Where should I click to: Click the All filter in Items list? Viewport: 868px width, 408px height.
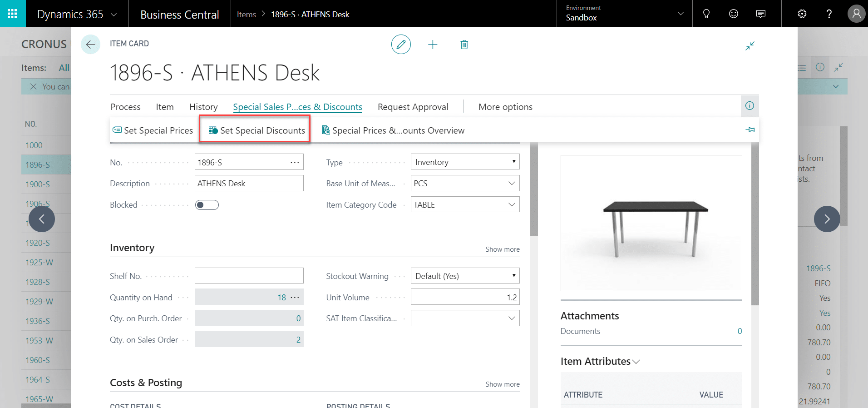click(x=64, y=68)
